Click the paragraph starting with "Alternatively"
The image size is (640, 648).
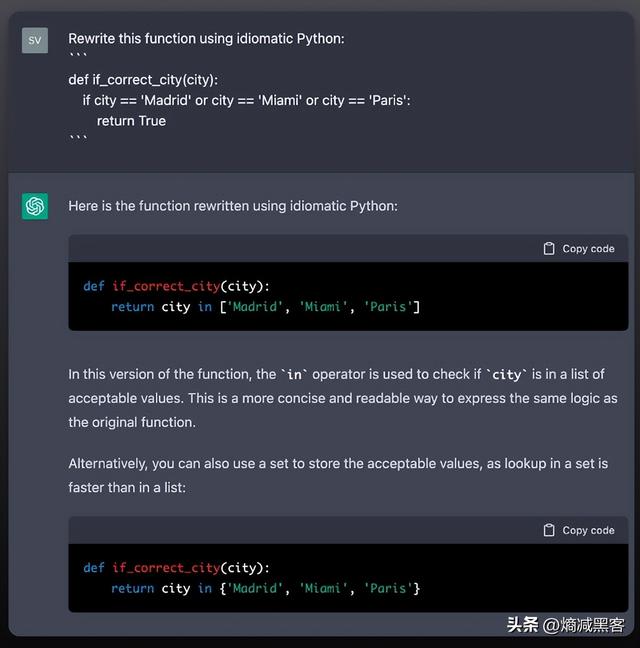(338, 475)
